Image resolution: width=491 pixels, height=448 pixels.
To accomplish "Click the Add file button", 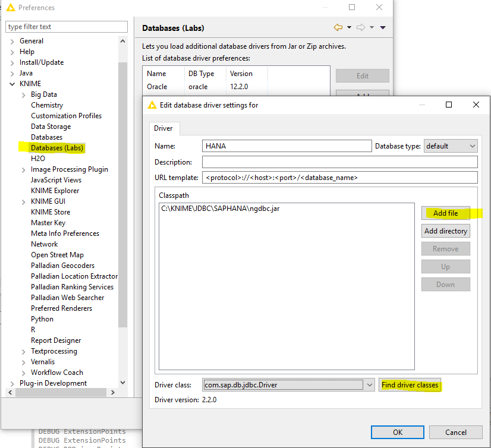I will pos(446,213).
